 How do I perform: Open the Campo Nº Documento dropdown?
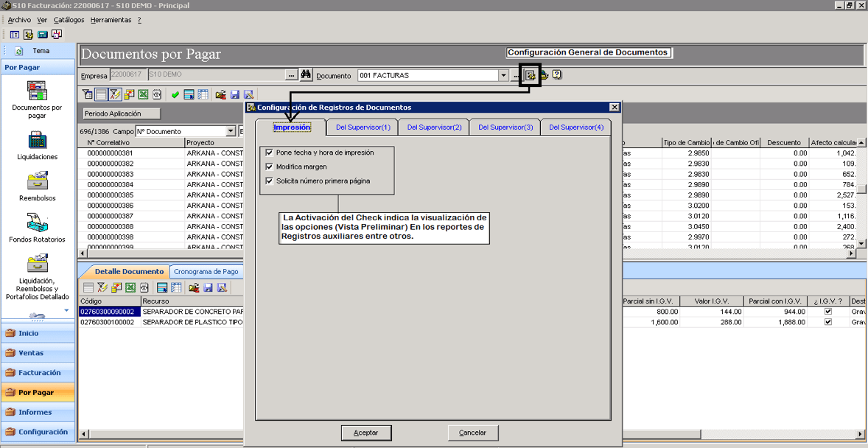(x=231, y=132)
